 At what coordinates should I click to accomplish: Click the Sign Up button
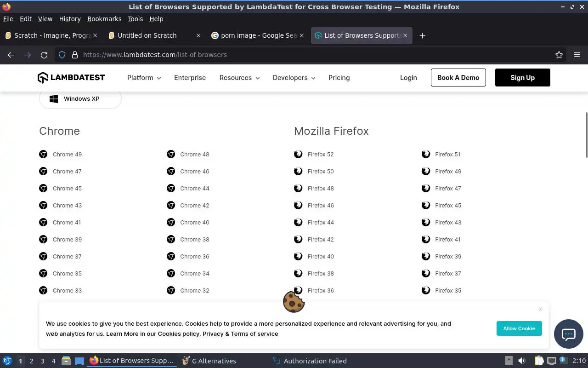tap(522, 78)
